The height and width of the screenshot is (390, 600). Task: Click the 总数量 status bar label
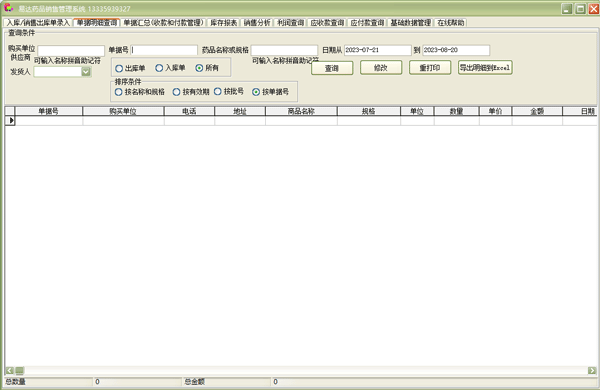(15, 382)
